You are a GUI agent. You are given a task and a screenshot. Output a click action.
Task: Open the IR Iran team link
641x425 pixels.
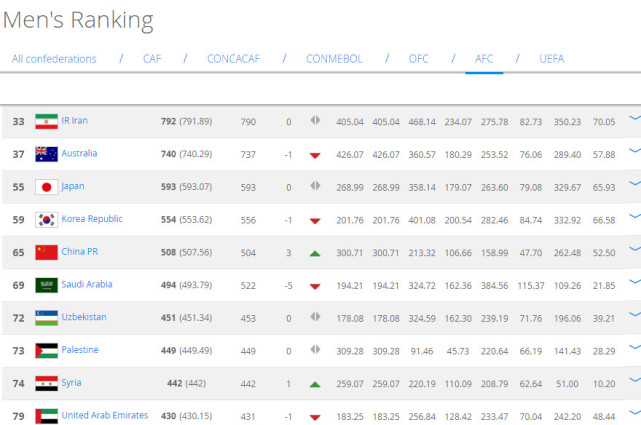[74, 121]
